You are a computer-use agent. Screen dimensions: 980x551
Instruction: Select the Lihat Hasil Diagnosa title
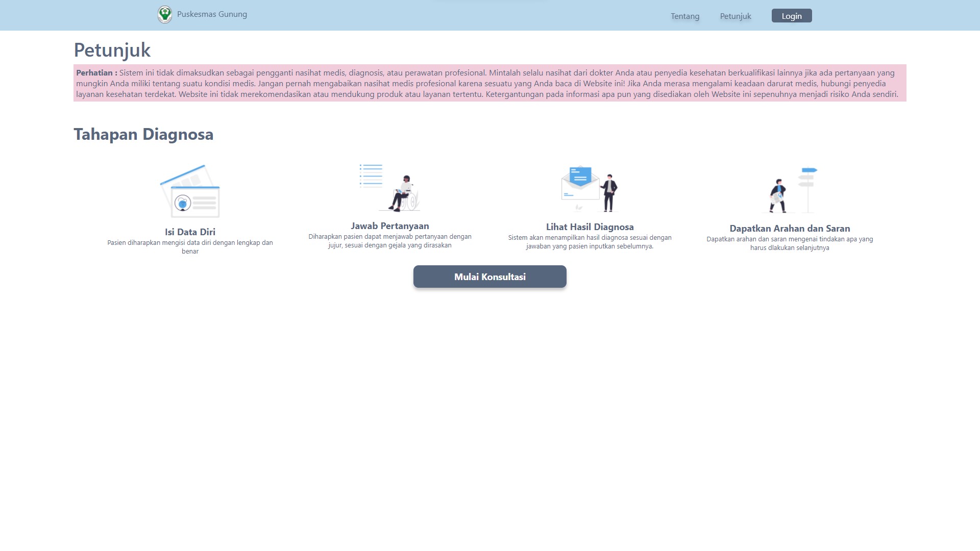(x=590, y=227)
